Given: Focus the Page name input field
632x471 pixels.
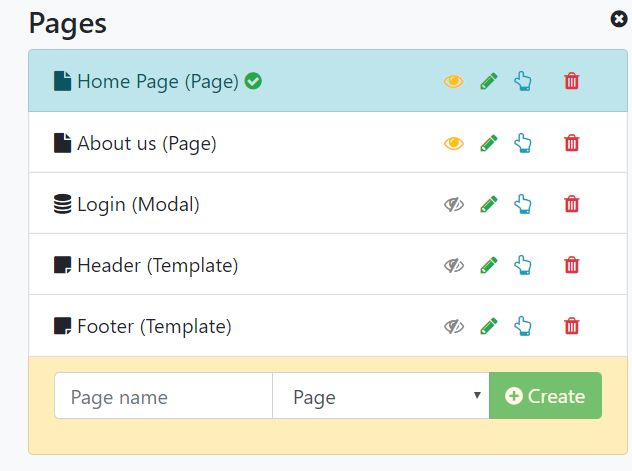Looking at the screenshot, I should click(163, 396).
